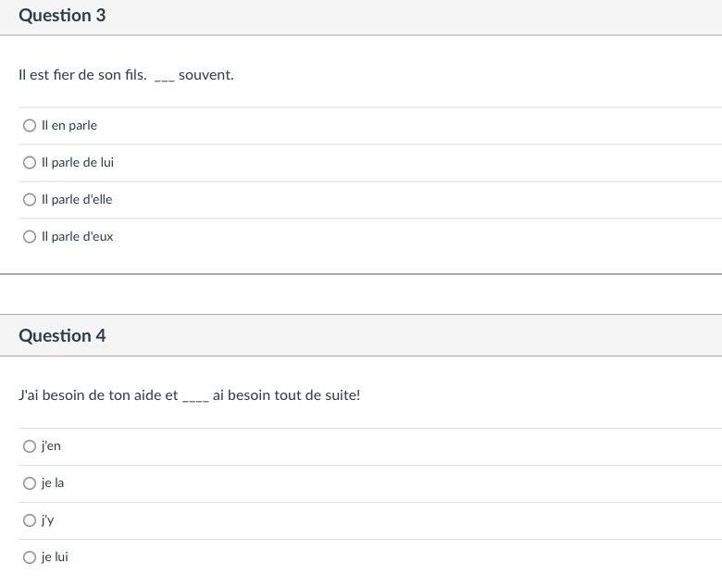Pick the 'j'y' radio button

pyautogui.click(x=30, y=520)
